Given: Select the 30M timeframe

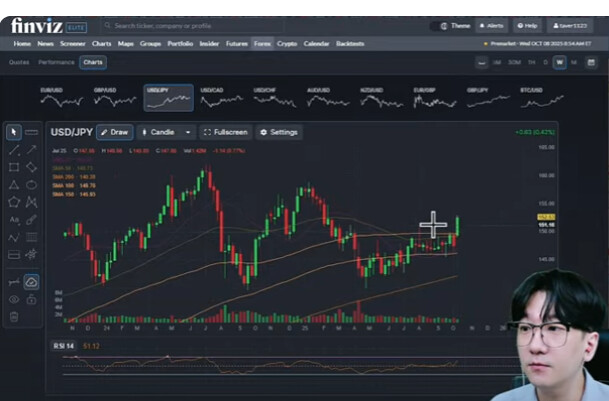Looking at the screenshot, I should pos(514,63).
